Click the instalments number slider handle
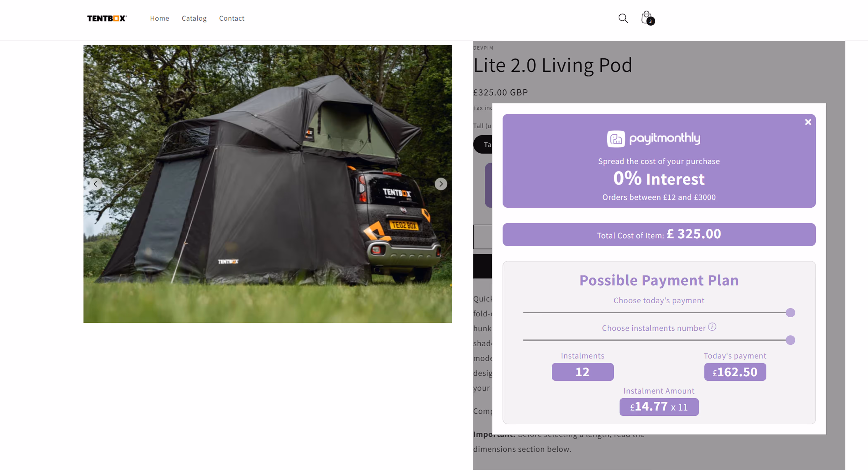Screen dimensions: 868x470 790,340
